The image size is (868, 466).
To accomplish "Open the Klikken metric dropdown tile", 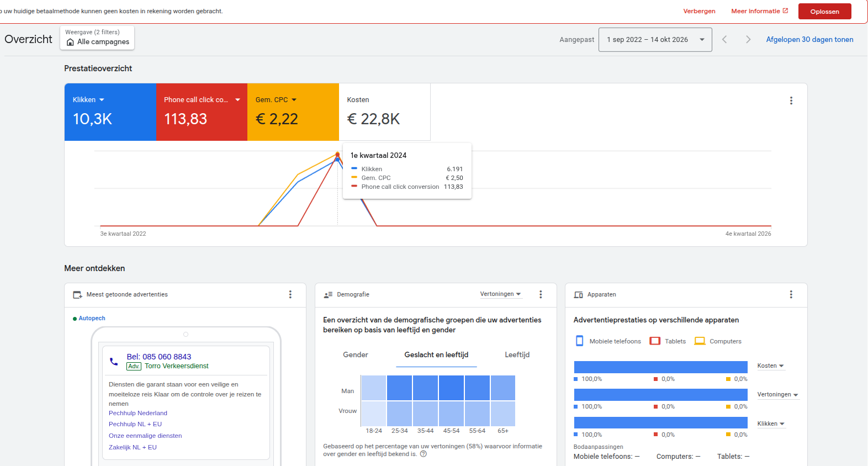I will 110,112.
